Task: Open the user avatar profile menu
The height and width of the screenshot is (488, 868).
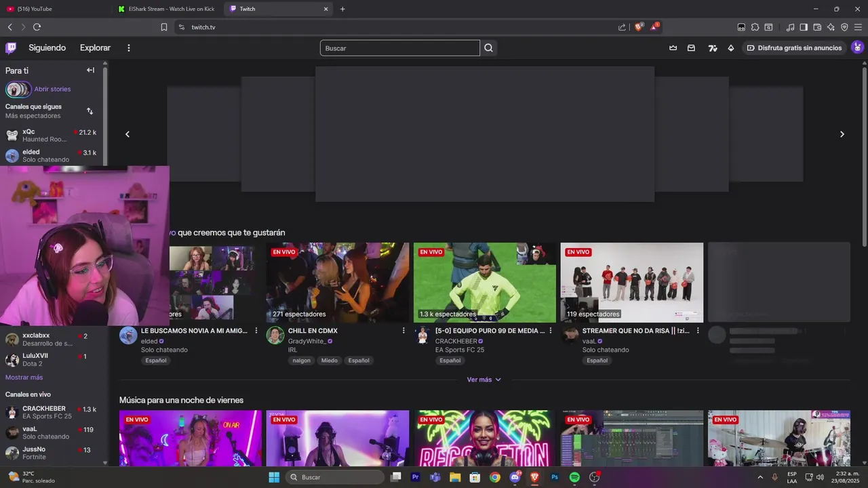Action: 857,47
